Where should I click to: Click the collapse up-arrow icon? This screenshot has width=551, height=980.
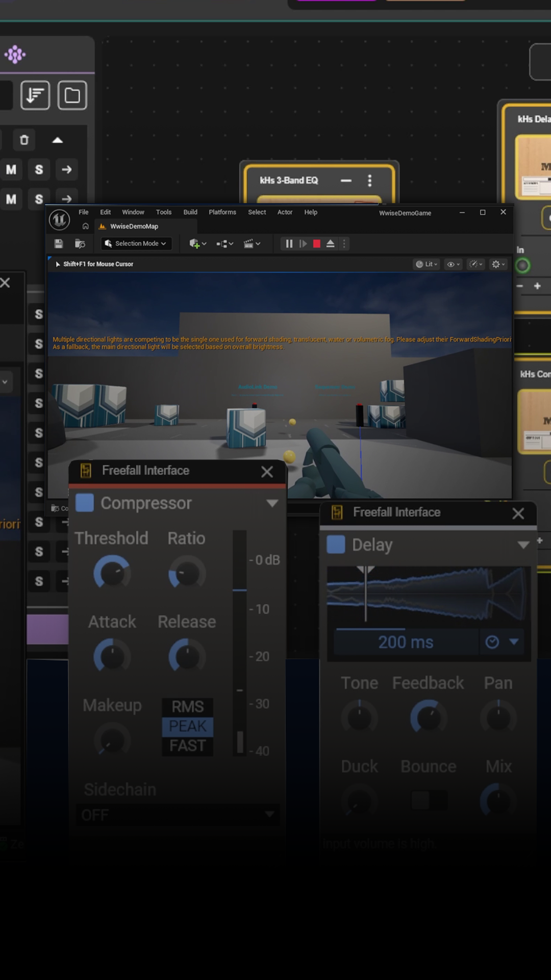pos(58,140)
